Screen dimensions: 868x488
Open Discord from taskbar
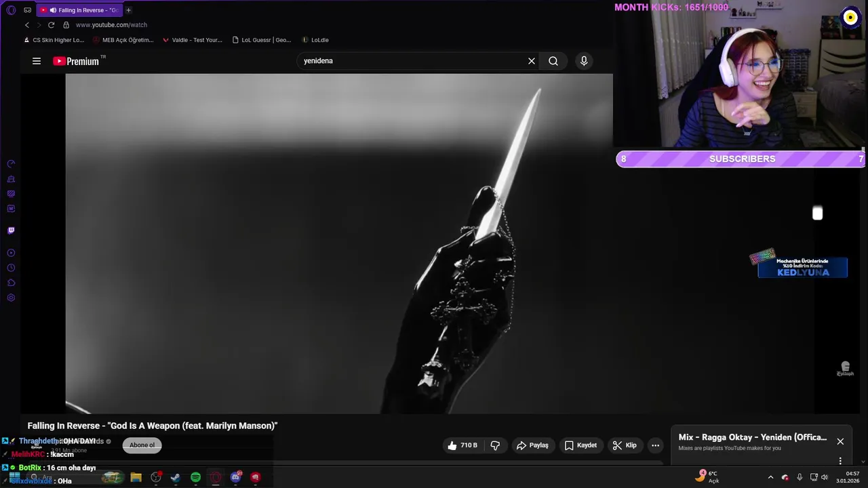(235, 477)
